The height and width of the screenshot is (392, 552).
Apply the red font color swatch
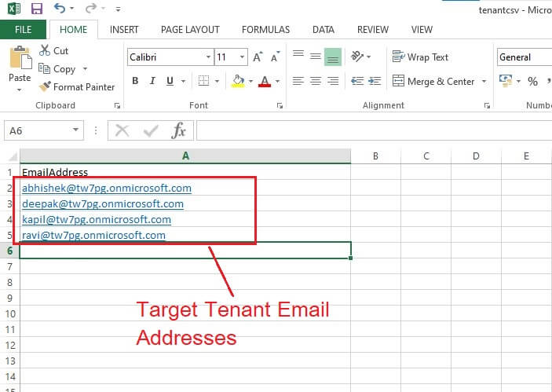coord(264,81)
